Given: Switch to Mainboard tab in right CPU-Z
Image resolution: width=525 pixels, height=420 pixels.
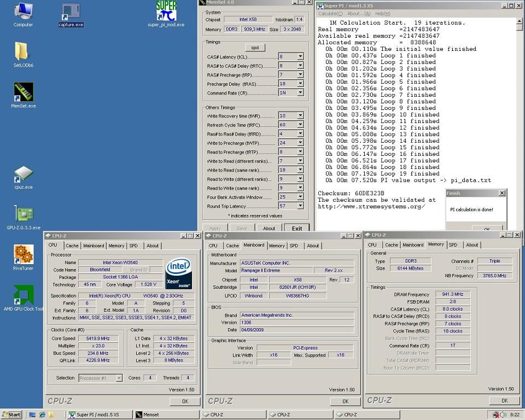Looking at the screenshot, I should (413, 245).
